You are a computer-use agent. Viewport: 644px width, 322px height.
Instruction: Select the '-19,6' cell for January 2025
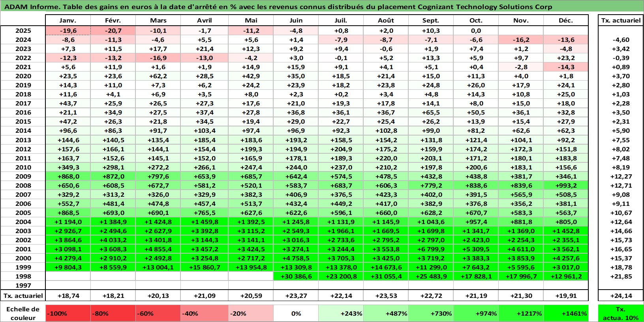[x=68, y=30]
